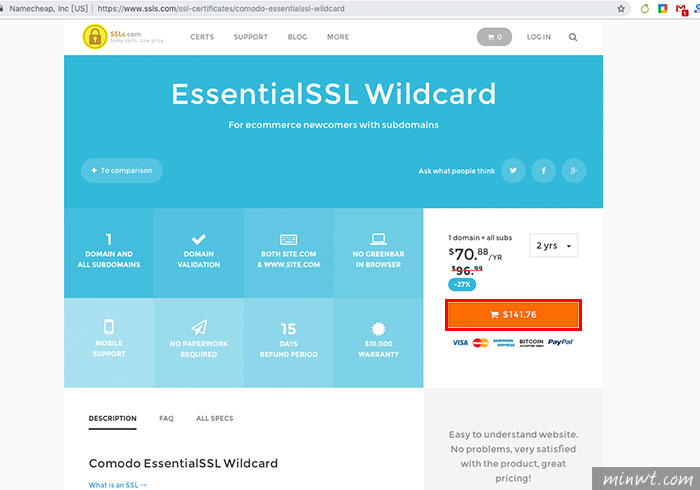The height and width of the screenshot is (490, 700).
Task: Click the Gmail extension icon in browser toolbar
Action: click(x=682, y=9)
